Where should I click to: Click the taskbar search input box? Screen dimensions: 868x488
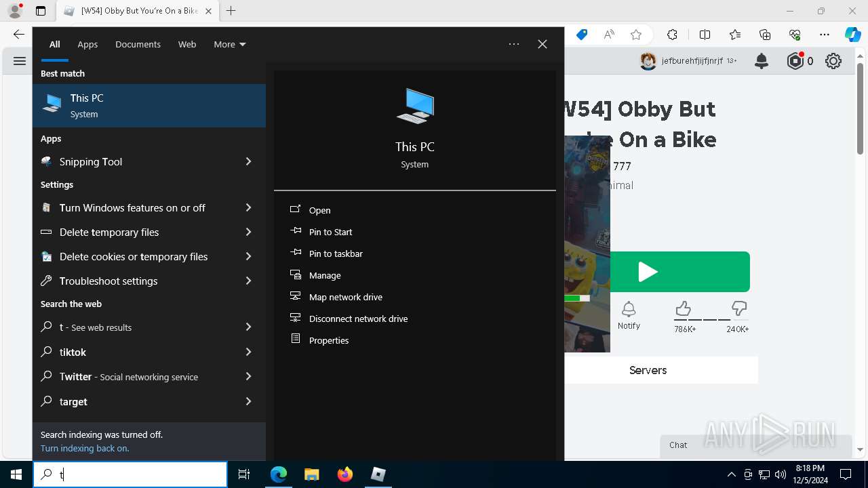130,474
